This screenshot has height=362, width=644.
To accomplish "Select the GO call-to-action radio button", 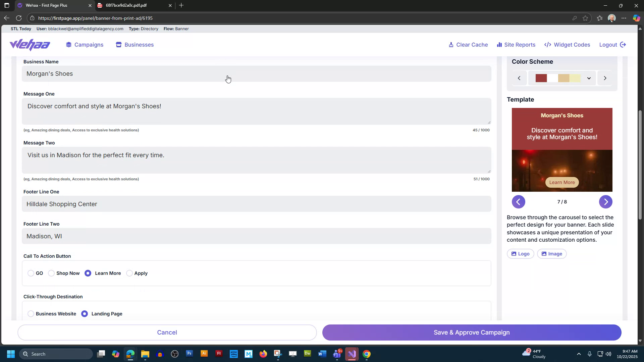I will click(x=31, y=273).
